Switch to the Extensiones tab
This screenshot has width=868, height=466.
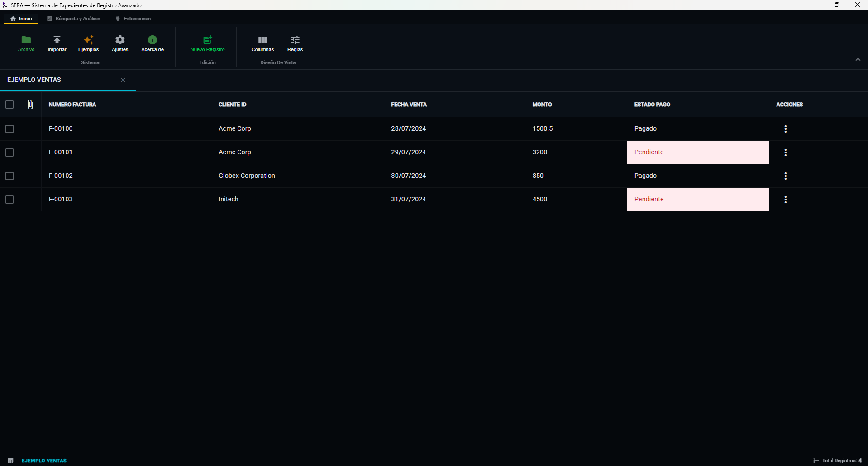coord(133,19)
